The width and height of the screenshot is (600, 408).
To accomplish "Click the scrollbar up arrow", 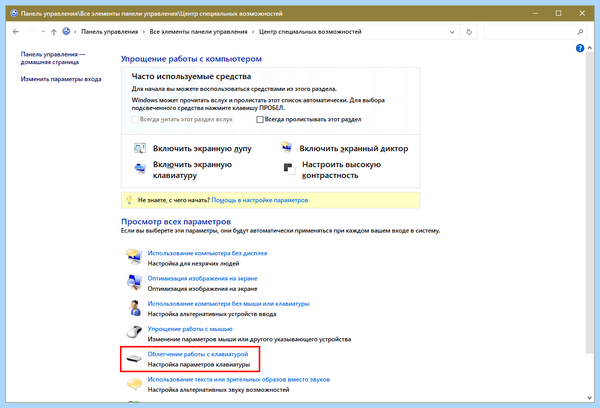I will click(x=590, y=48).
